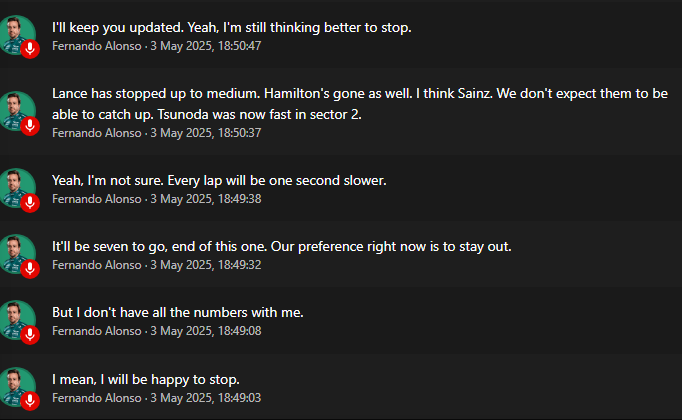Image resolution: width=682 pixels, height=420 pixels.
Task: Click Alonso avatar beside 'Lance has stopped' message
Action: (x=16, y=111)
